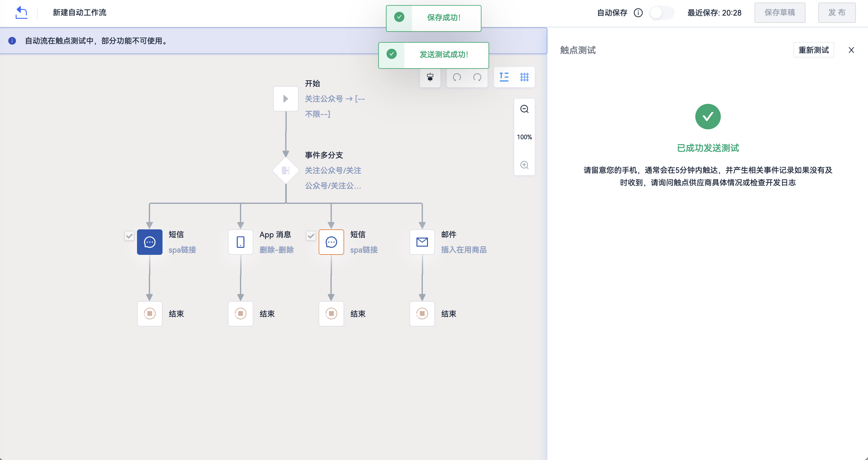Toggle the checkbox beside the orange-outlined 短信 node

[x=311, y=236]
